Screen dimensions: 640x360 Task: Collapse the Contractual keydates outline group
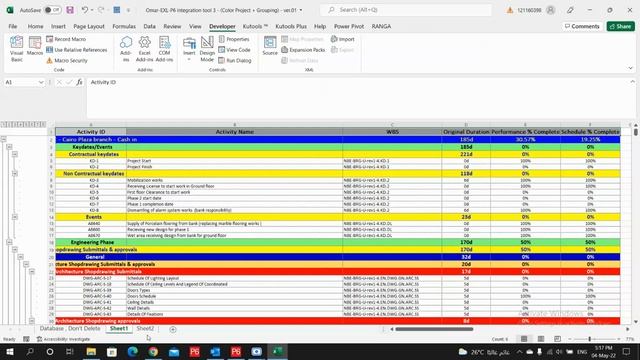pos(15,154)
